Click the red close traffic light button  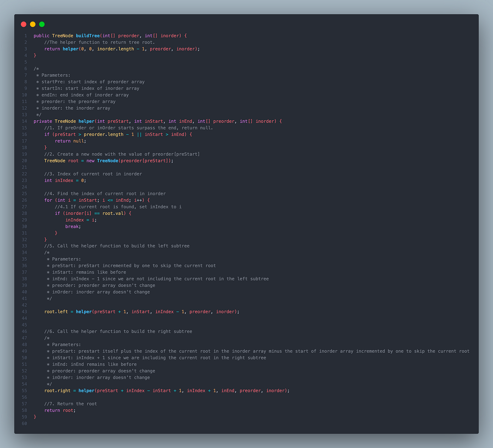pyautogui.click(x=23, y=24)
